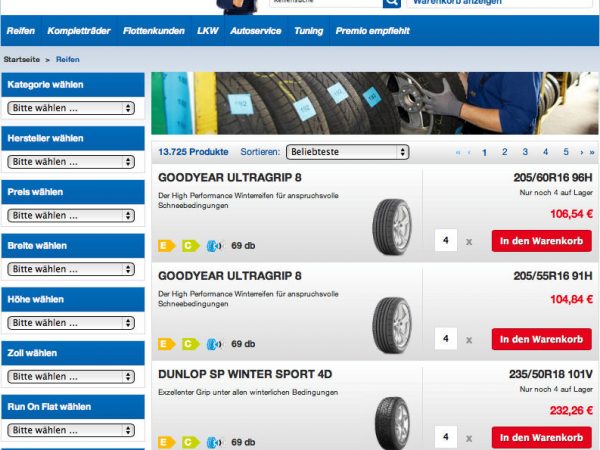Open the Premio empfiehlt menu
600x450 pixels.
click(373, 31)
